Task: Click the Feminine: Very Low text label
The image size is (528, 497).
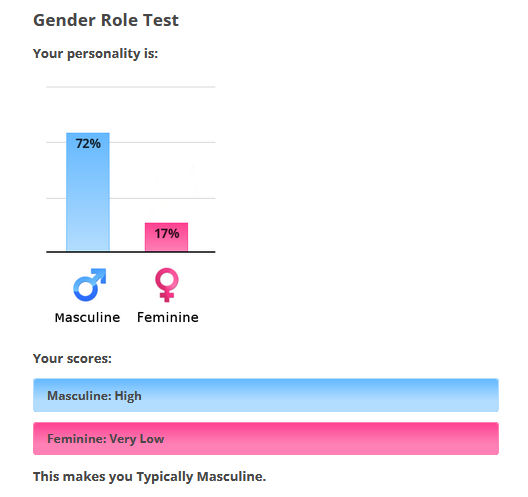Action: coord(105,439)
